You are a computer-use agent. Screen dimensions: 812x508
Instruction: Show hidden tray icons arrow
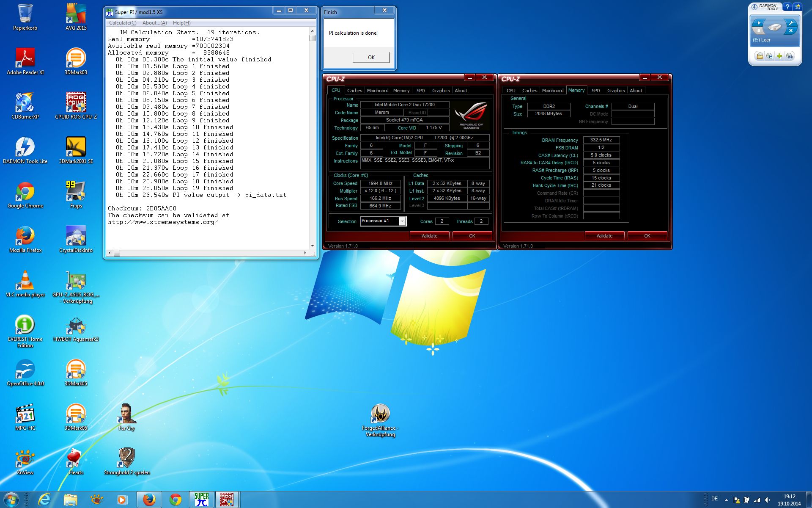coord(726,500)
